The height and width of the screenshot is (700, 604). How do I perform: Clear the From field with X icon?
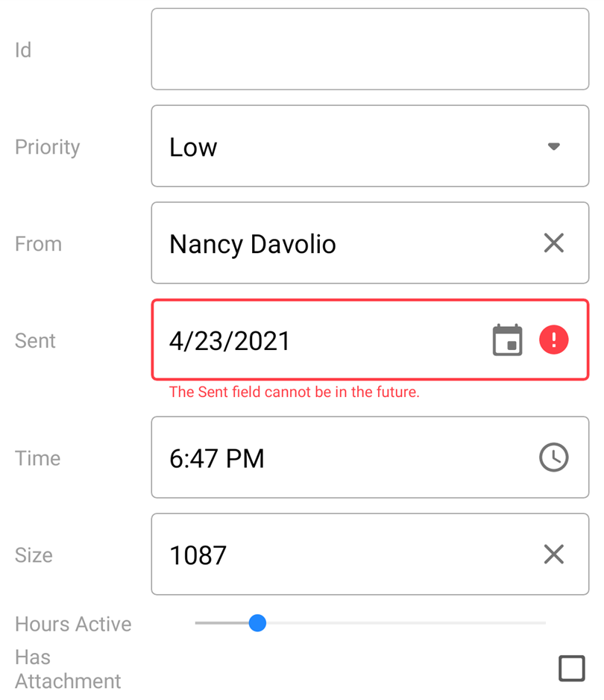click(553, 243)
